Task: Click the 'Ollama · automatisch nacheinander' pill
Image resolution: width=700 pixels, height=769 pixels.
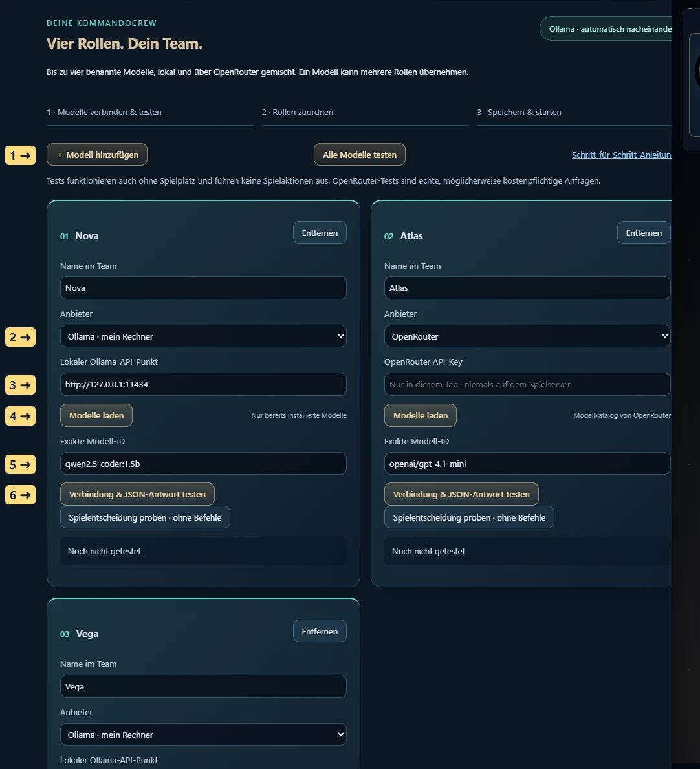Action: (606, 29)
